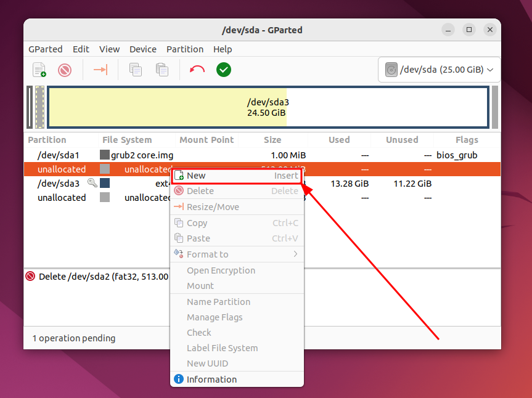Viewport: 532px width, 398px height.
Task: Select the /dev/sda3 block in the disk map
Action: point(268,107)
